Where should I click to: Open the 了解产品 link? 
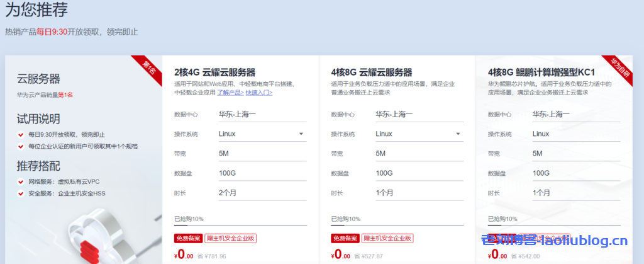click(x=230, y=92)
